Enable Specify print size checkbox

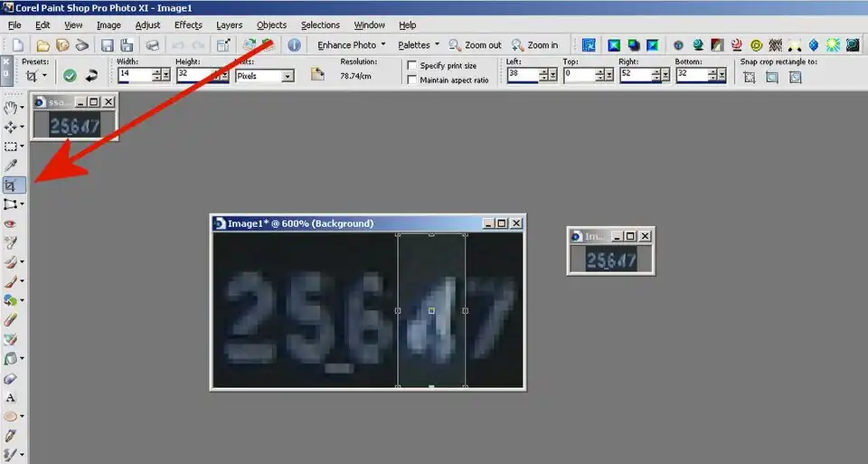tap(412, 65)
